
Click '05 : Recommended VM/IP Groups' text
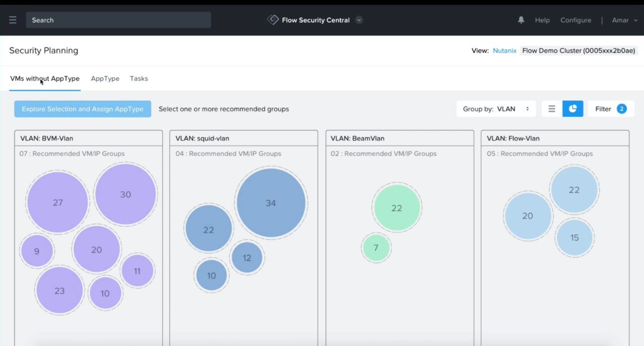[539, 154]
